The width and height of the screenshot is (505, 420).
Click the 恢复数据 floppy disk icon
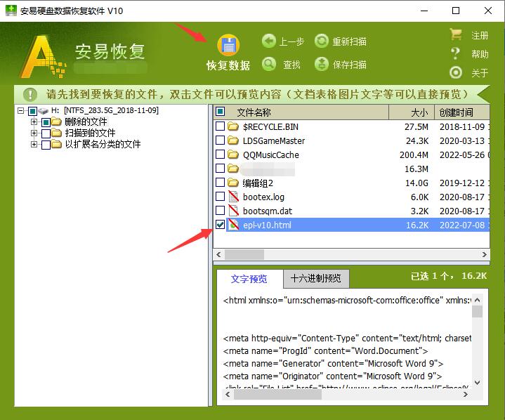[x=228, y=45]
